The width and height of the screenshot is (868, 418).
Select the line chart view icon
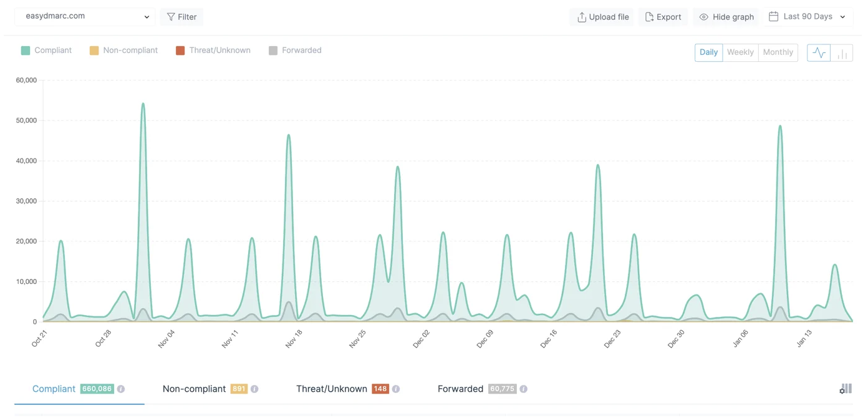pyautogui.click(x=818, y=52)
